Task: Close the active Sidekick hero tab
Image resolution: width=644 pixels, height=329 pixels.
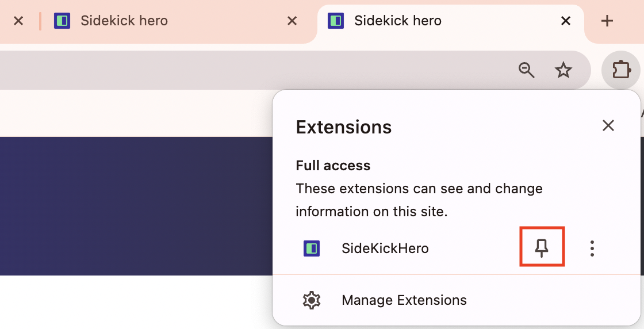Action: pyautogui.click(x=566, y=21)
